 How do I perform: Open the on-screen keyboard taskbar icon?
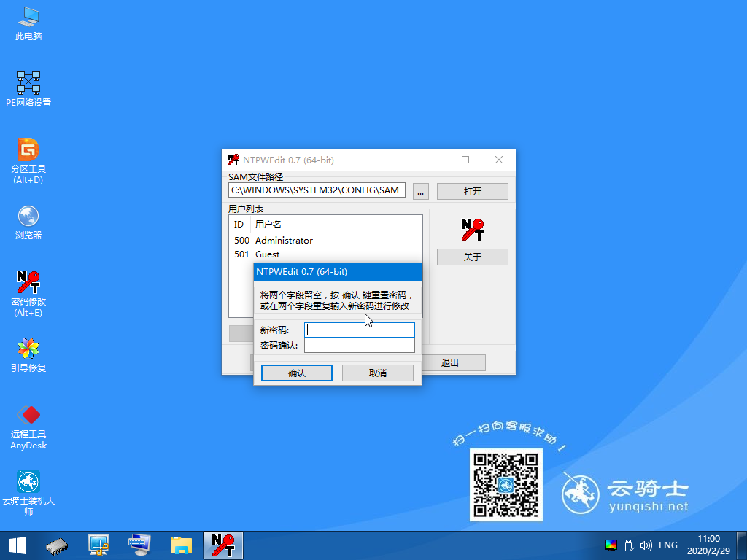point(139,545)
